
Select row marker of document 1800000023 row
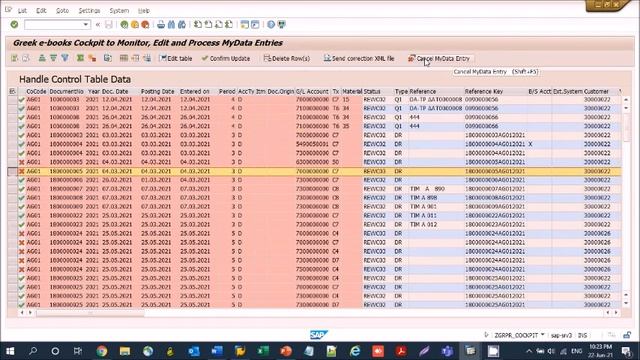tap(12, 224)
